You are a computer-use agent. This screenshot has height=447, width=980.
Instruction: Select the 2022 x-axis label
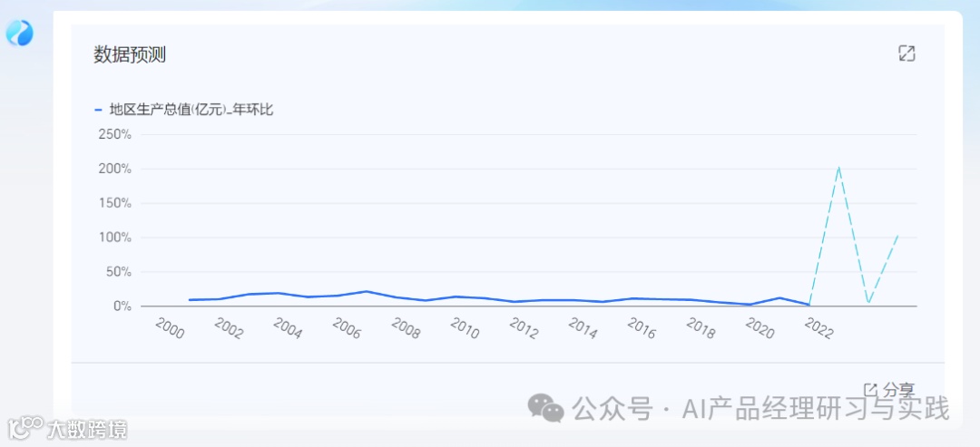point(818,328)
